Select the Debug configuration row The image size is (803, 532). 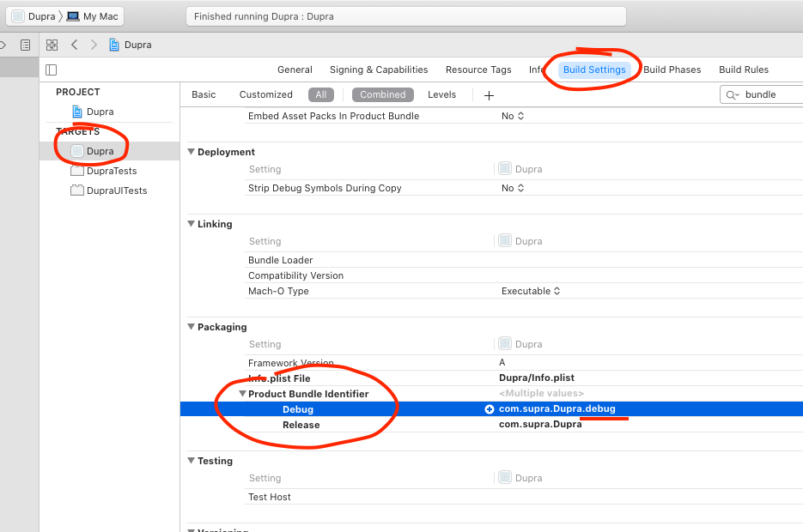[x=491, y=408]
